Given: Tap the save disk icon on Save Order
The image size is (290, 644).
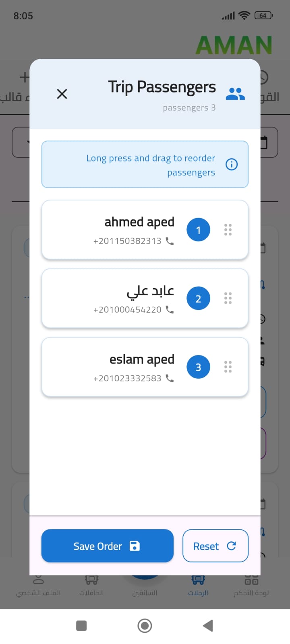Looking at the screenshot, I should [x=135, y=546].
